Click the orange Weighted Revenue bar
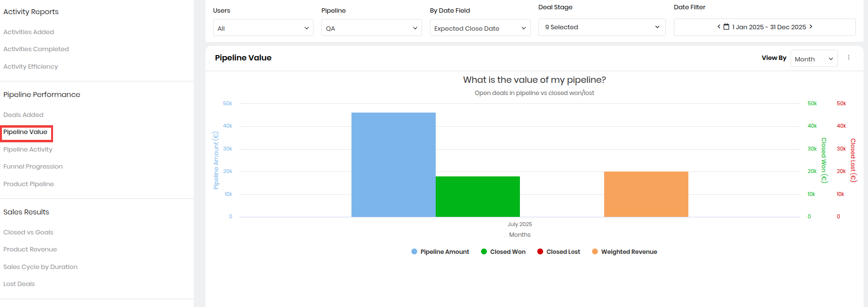 point(646,194)
